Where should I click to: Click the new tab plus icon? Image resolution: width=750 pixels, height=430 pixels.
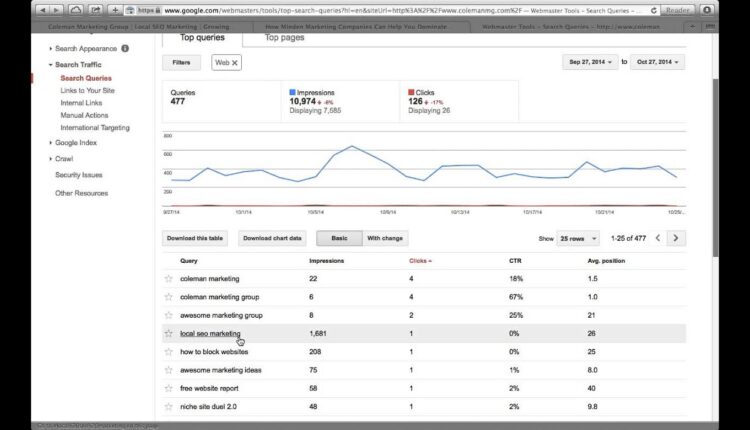[x=692, y=27]
